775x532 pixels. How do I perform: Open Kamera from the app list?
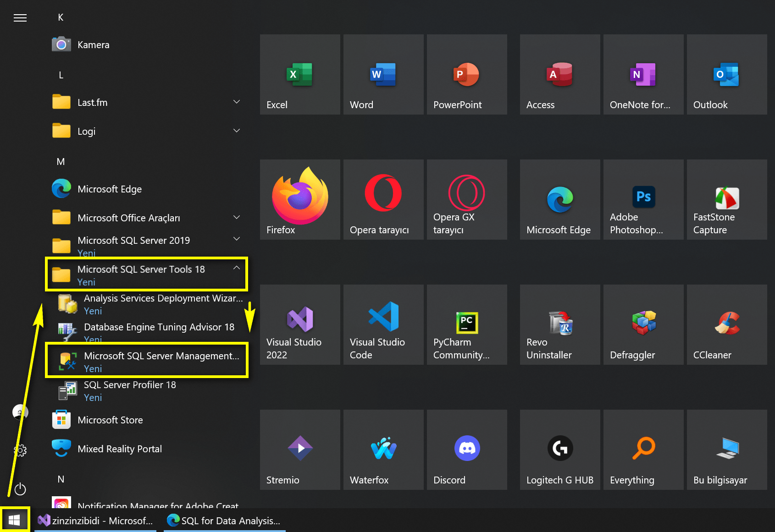(147, 44)
